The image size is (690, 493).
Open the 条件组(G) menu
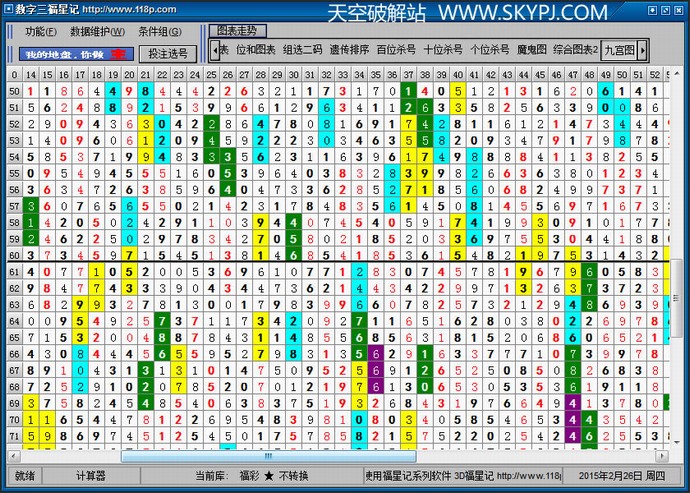coord(159,32)
